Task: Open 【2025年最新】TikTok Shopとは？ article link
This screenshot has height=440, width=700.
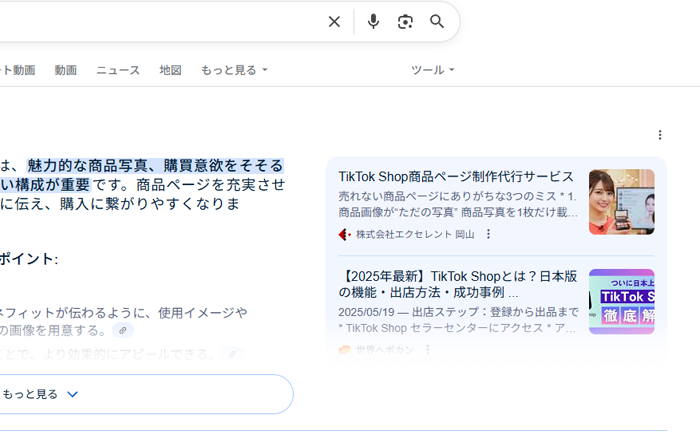Action: pos(458,284)
